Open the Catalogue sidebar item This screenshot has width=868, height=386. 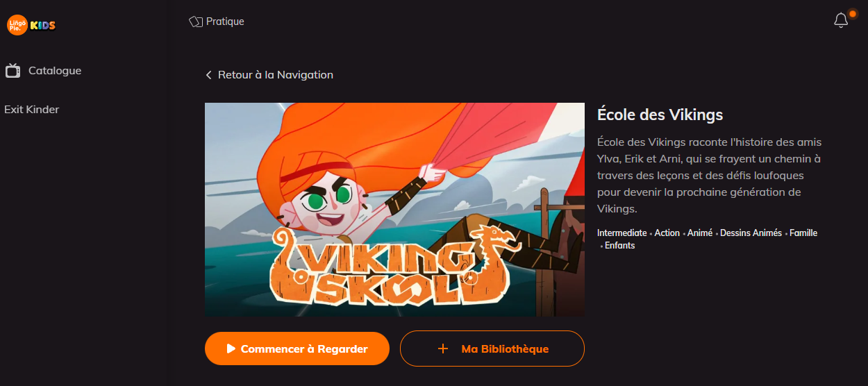43,70
